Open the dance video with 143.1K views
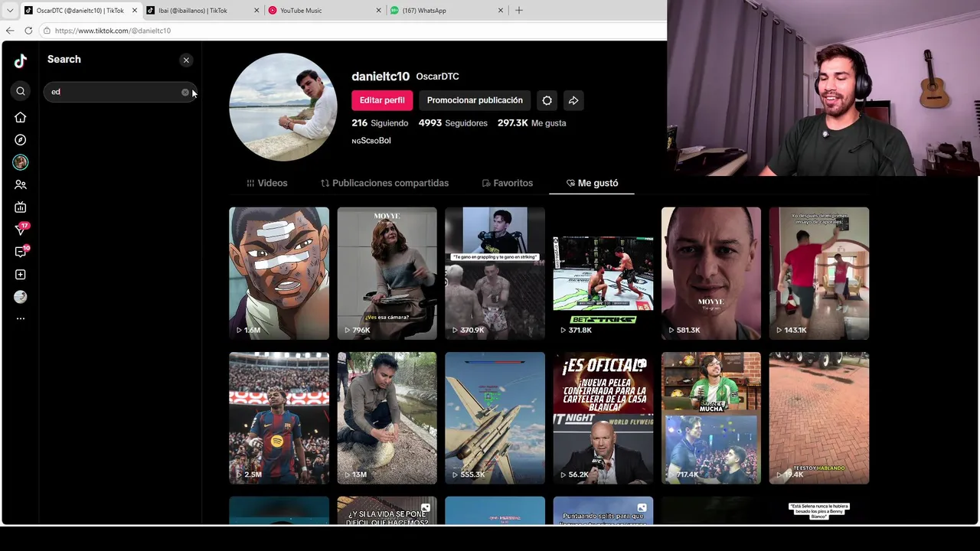This screenshot has height=551, width=980. point(819,273)
